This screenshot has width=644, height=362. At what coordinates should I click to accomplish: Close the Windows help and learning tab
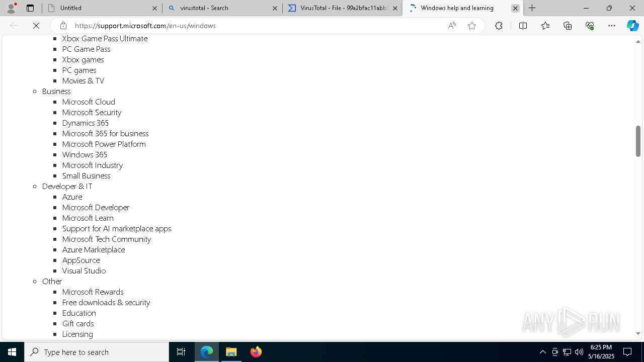click(515, 8)
